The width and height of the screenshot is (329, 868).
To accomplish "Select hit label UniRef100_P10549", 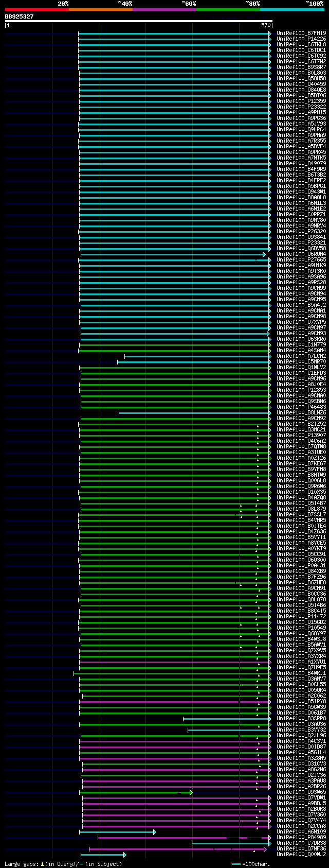I will click(301, 628).
